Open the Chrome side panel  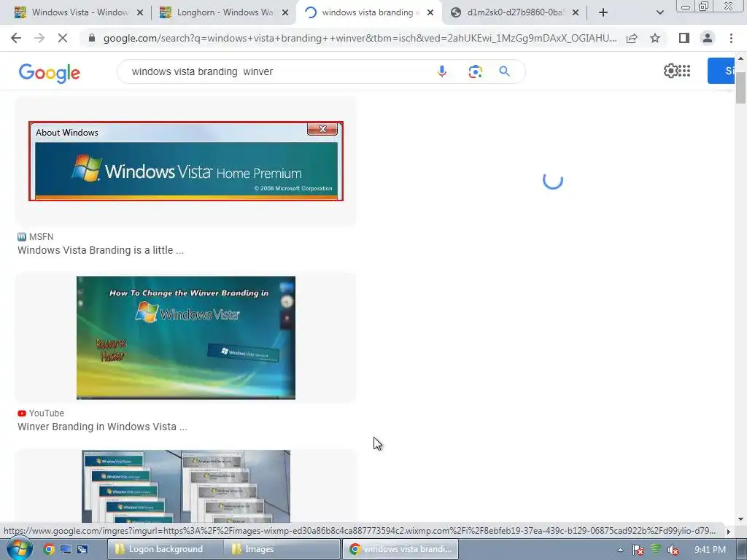[x=684, y=38]
